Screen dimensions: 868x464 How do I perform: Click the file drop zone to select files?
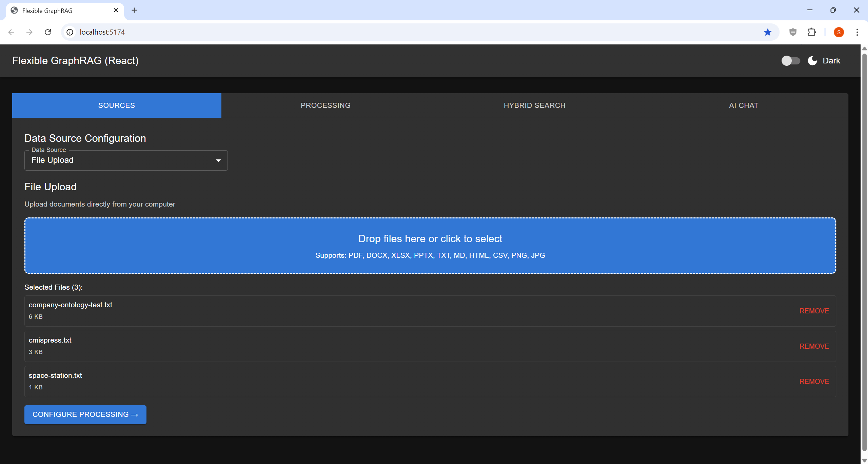[430, 245]
